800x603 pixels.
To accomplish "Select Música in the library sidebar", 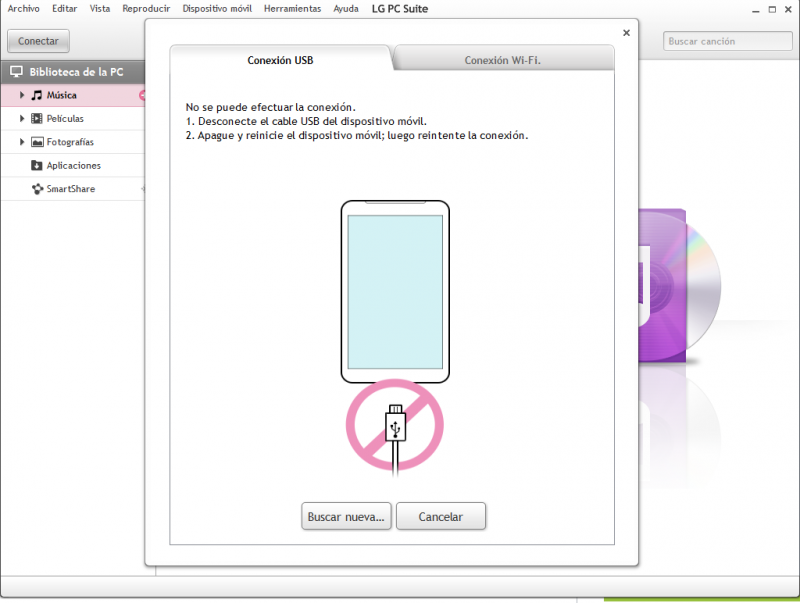I will [73, 95].
